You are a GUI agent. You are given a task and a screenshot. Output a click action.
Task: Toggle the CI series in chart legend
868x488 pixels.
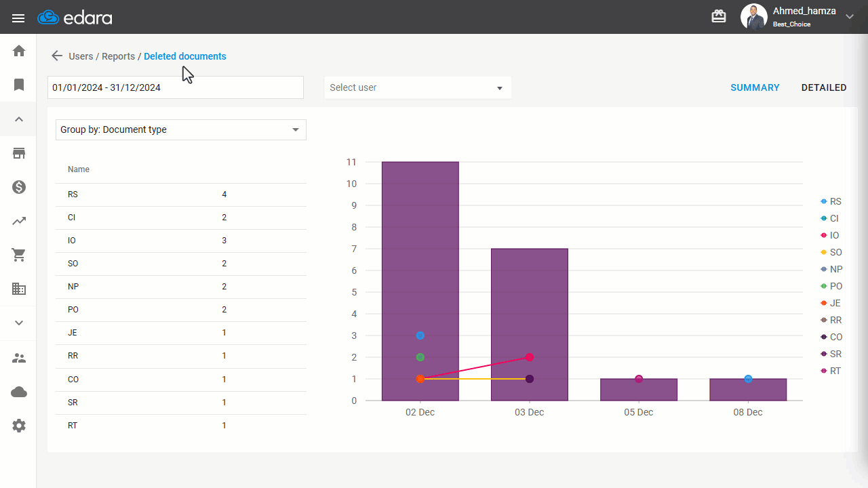pos(830,218)
